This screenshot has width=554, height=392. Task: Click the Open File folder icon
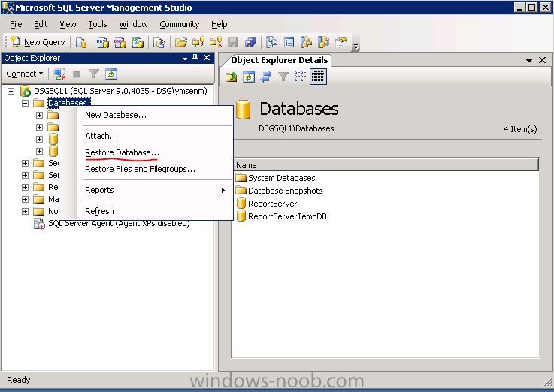[x=181, y=42]
